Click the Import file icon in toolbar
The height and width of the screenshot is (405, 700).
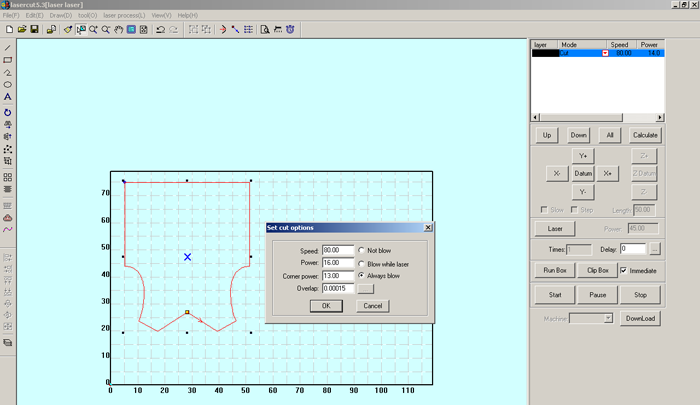(51, 29)
